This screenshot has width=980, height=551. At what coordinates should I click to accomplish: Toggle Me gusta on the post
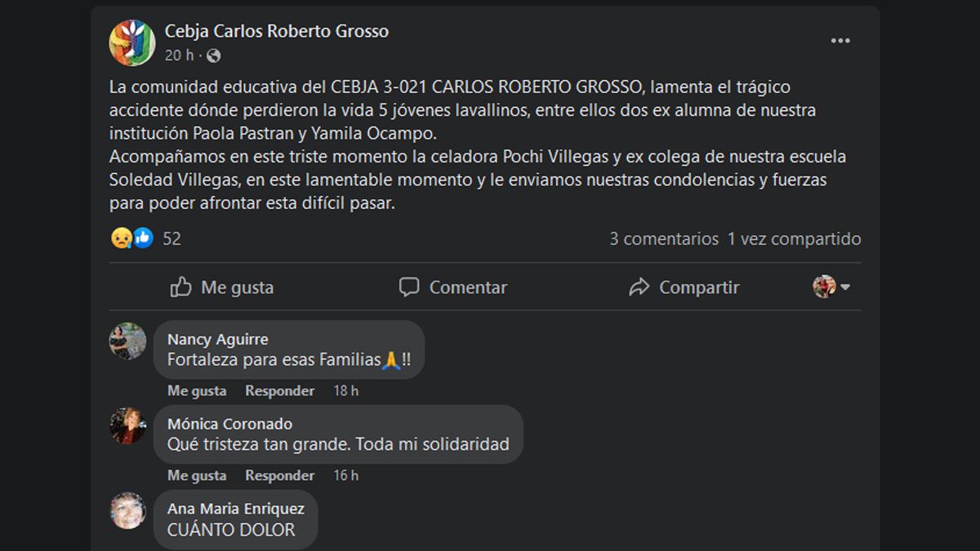[x=222, y=287]
